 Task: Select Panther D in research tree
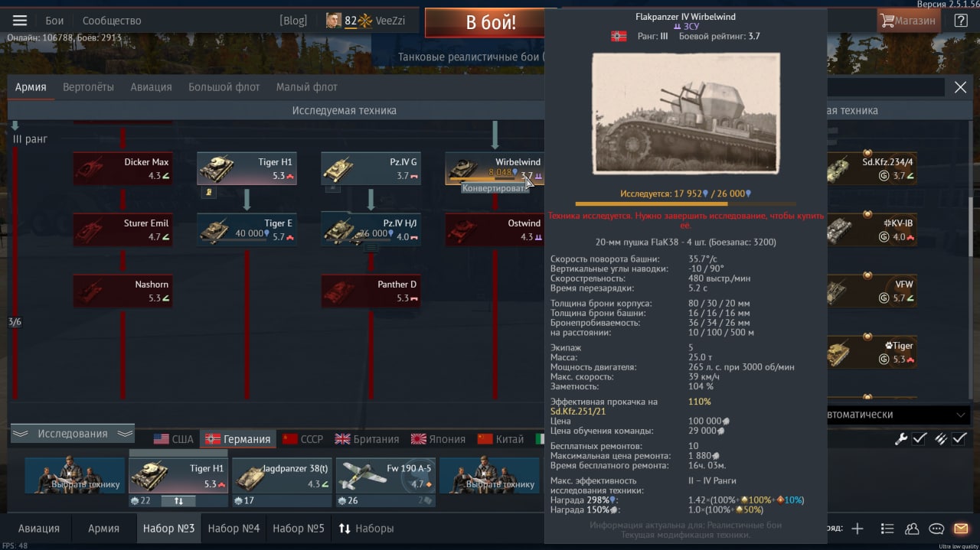[x=371, y=291]
